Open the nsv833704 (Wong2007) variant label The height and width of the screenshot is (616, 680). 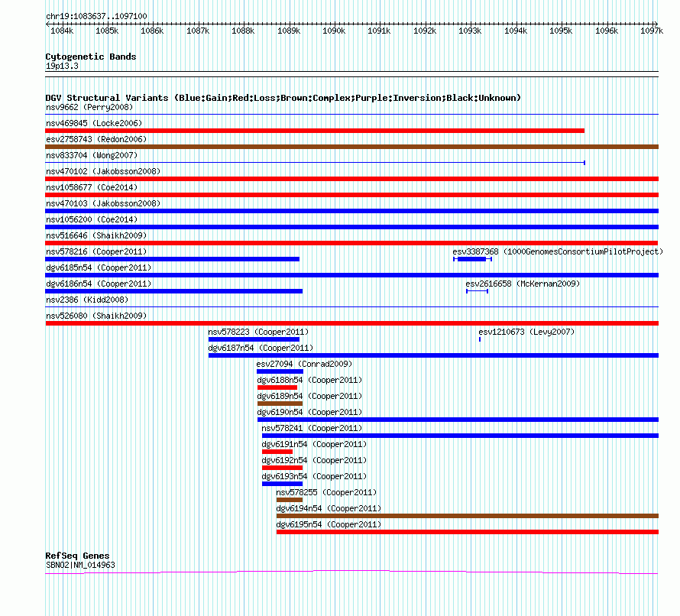[92, 155]
